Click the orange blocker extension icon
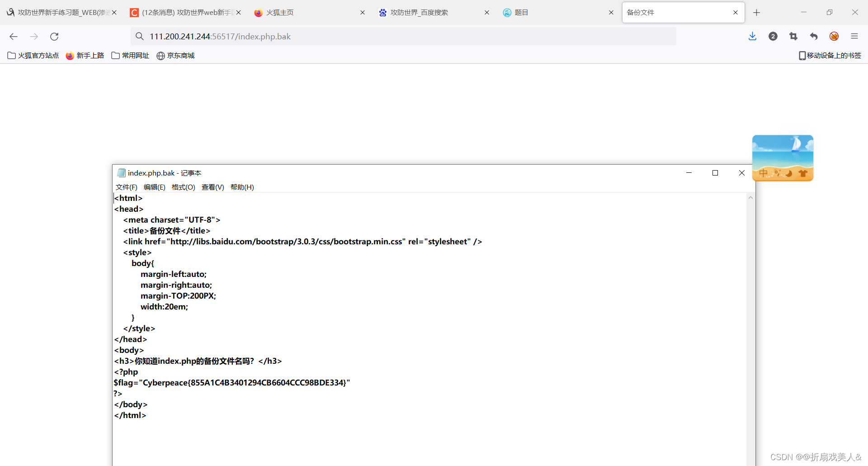 coord(834,37)
